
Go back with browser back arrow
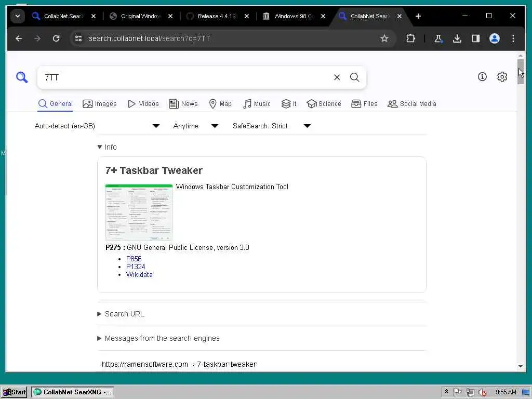[x=19, y=38]
